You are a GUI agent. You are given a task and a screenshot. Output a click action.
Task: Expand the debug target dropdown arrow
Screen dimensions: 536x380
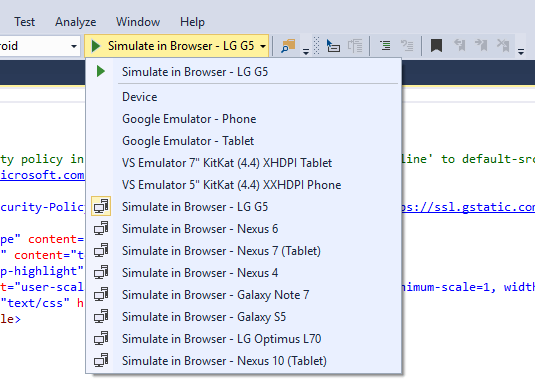tap(263, 46)
